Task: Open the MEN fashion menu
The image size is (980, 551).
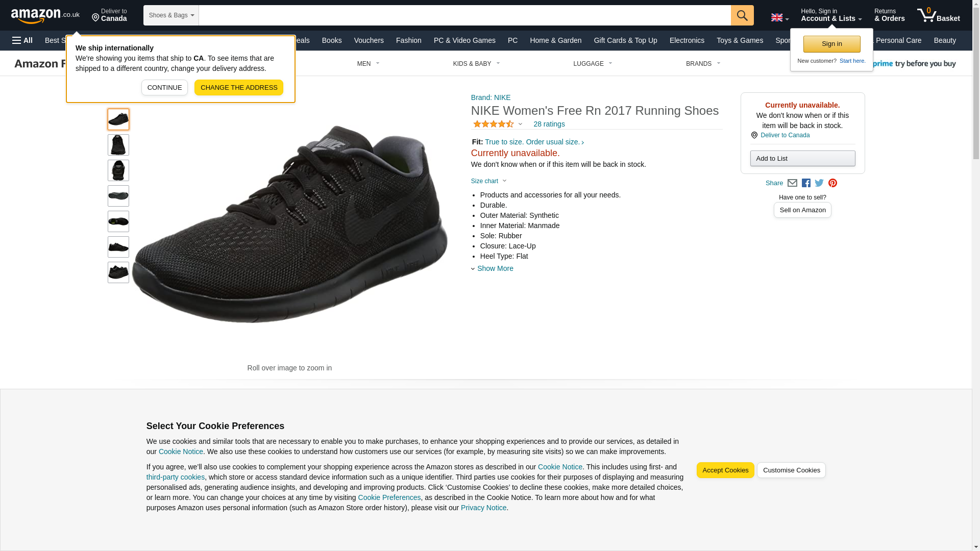Action: (x=368, y=64)
